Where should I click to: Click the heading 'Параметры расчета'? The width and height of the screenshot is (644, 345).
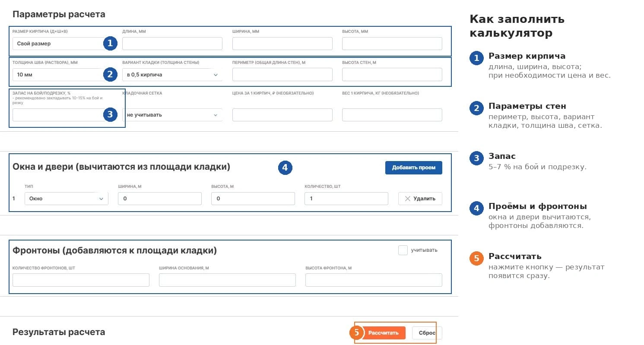59,14
